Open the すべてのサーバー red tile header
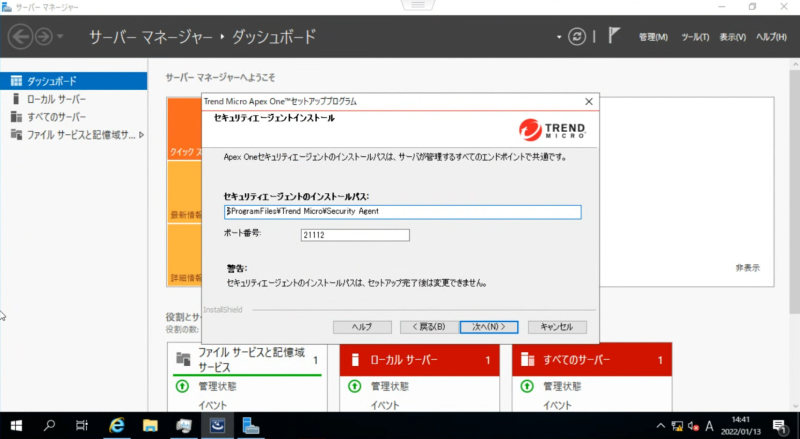The width and height of the screenshot is (800, 439). tap(592, 360)
